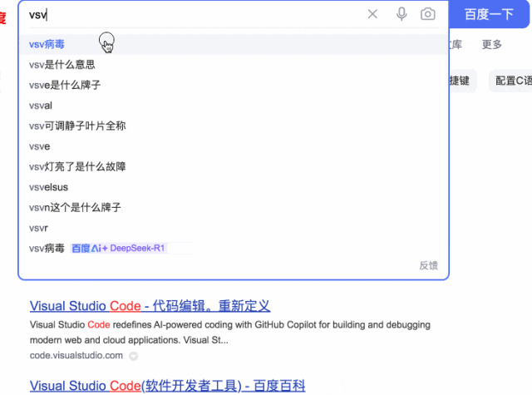Choose suggestion vsve是什么牌子
This screenshot has width=532, height=395.
234,85
